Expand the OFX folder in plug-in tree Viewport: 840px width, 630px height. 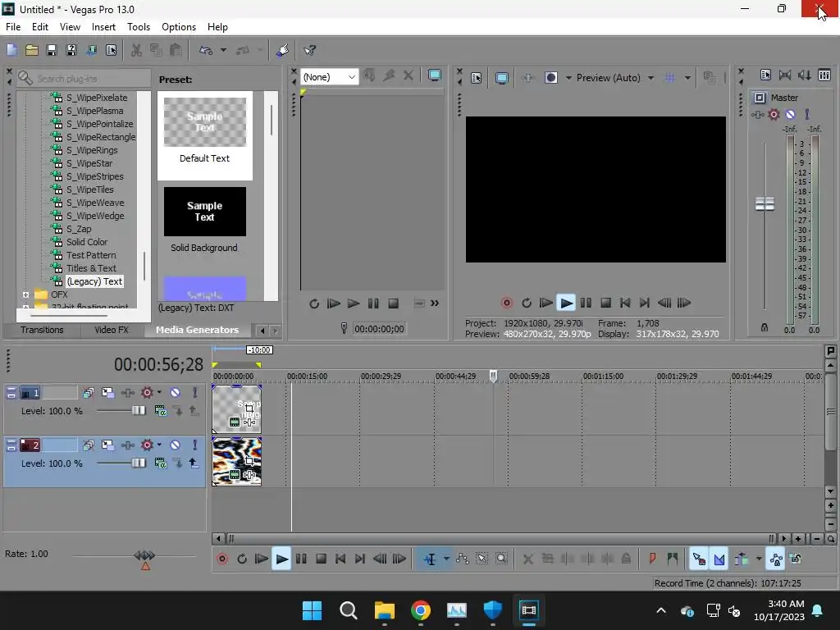(x=25, y=294)
